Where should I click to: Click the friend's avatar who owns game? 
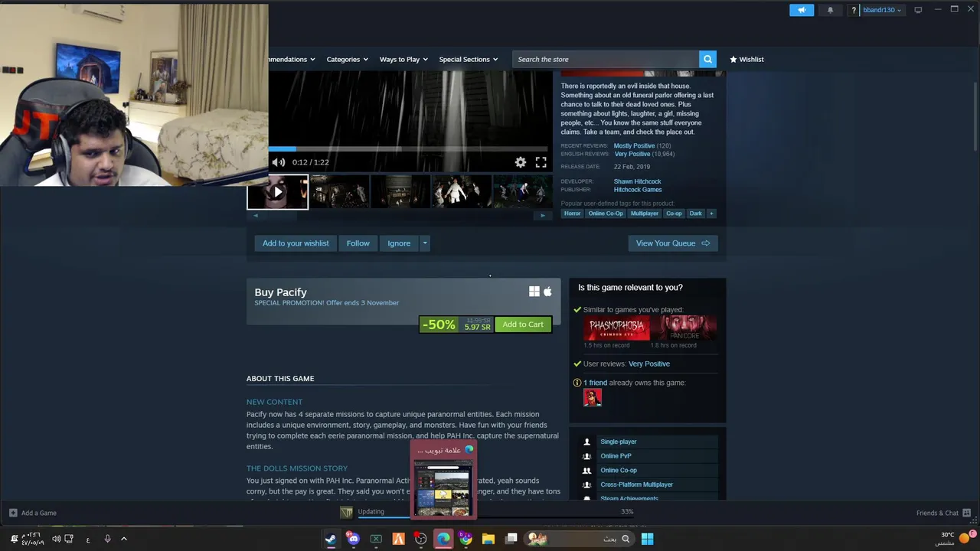pyautogui.click(x=593, y=397)
